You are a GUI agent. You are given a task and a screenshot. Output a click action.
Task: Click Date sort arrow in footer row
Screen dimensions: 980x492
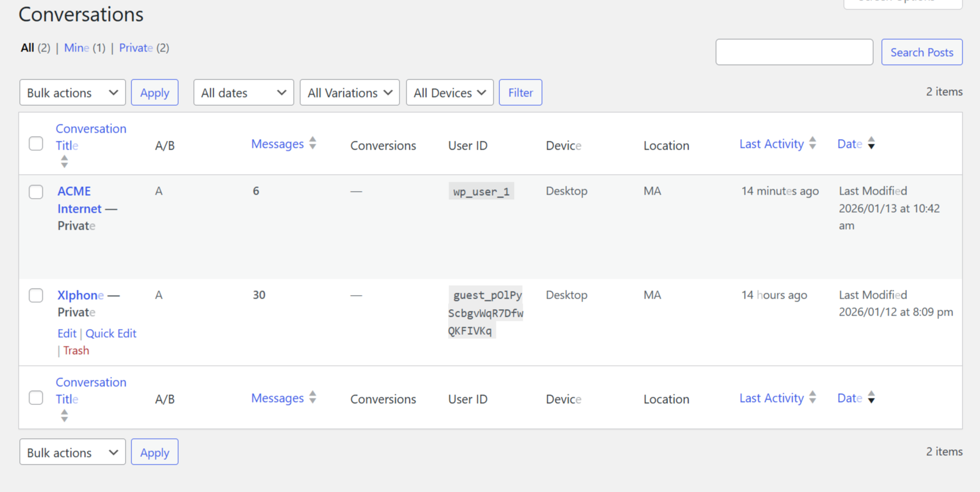[x=871, y=397]
